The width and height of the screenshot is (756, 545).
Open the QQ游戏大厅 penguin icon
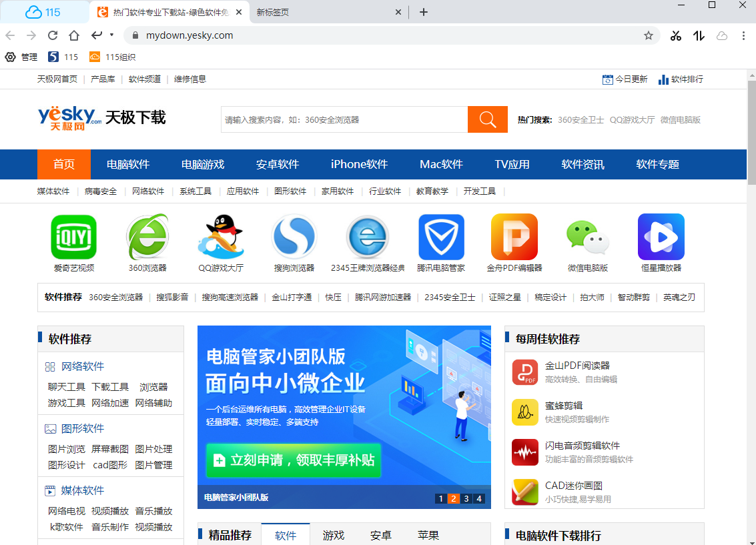point(221,237)
